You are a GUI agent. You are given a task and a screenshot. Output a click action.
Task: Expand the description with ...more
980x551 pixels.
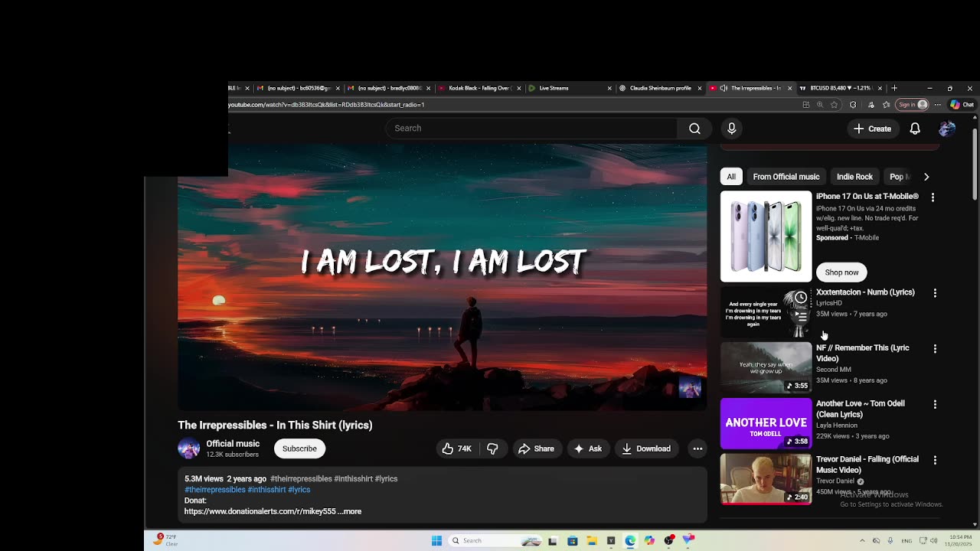349,511
